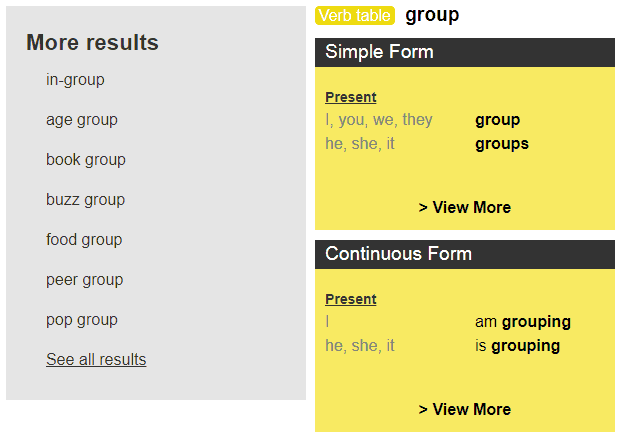This screenshot has width=622, height=442.
Task: Expand View More under Continuous Form
Action: pyautogui.click(x=464, y=410)
